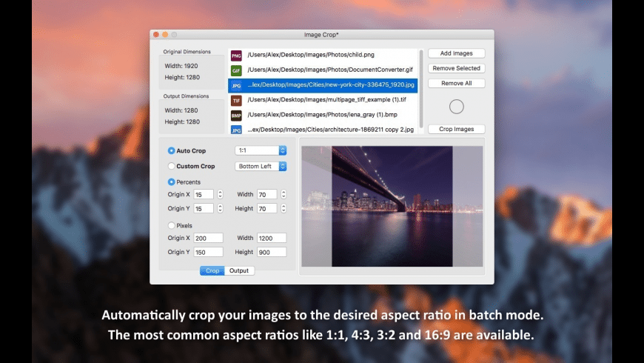Viewport: 644px width, 363px height.
Task: Click the PNG icon for child.png
Action: point(236,56)
